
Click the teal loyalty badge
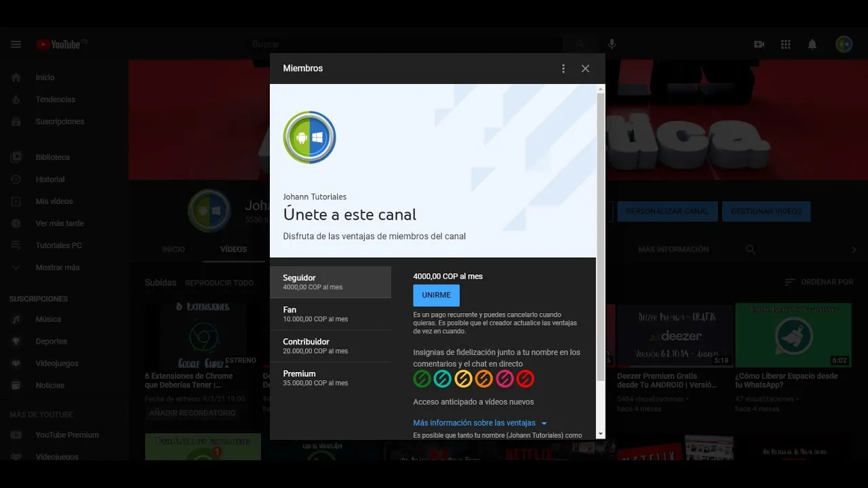pos(443,378)
